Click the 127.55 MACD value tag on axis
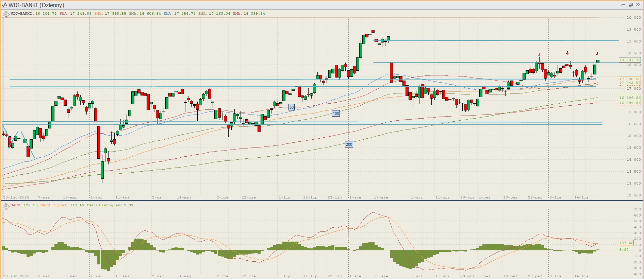644x279 pixels. coord(626,243)
